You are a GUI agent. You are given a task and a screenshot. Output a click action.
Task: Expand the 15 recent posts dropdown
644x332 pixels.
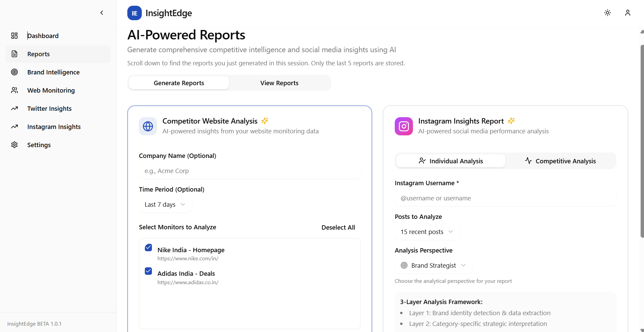(x=426, y=232)
